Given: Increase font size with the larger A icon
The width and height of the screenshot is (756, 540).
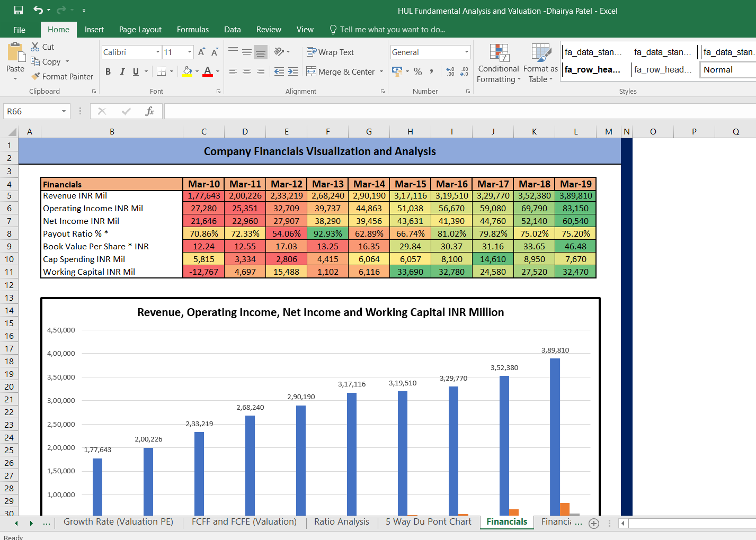Looking at the screenshot, I should 201,52.
